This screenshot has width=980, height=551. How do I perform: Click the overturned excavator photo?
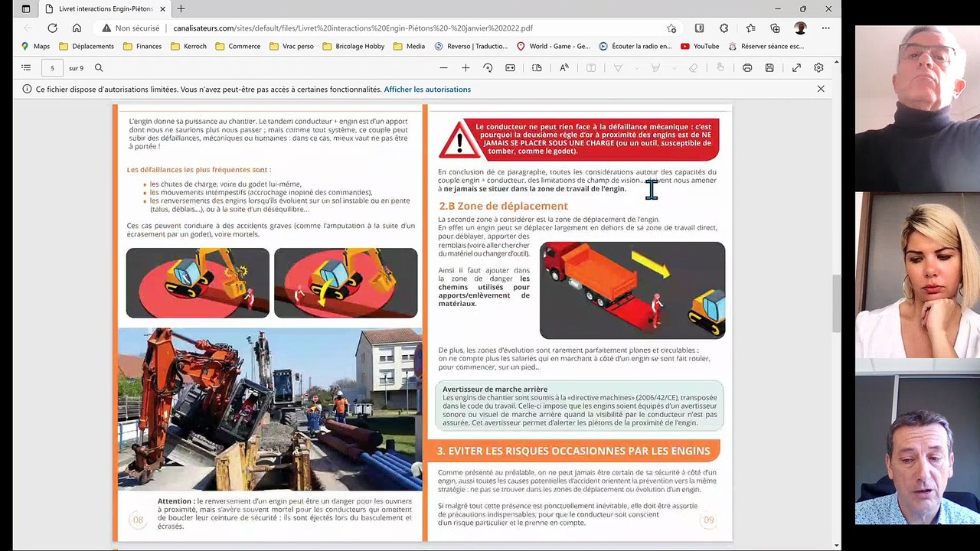tap(269, 409)
